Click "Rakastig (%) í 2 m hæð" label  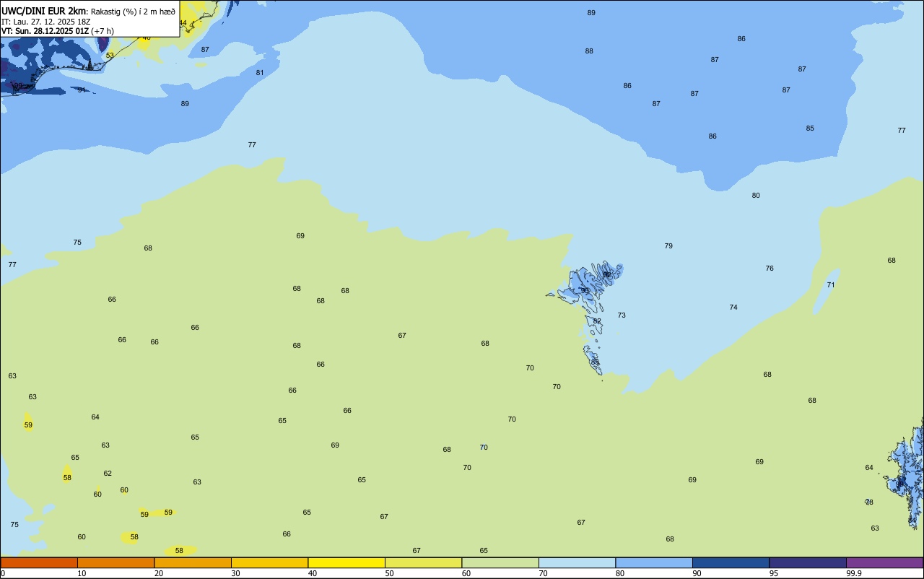pyautogui.click(x=133, y=12)
